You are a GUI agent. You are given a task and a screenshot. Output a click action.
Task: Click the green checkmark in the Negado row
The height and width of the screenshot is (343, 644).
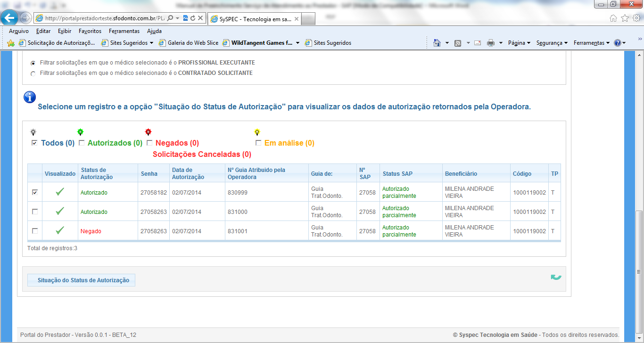60,231
